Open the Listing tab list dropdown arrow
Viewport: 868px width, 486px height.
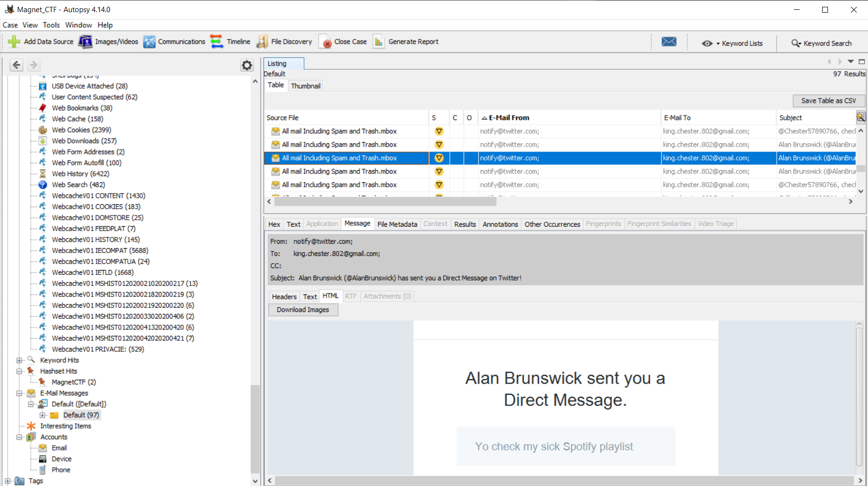click(850, 61)
